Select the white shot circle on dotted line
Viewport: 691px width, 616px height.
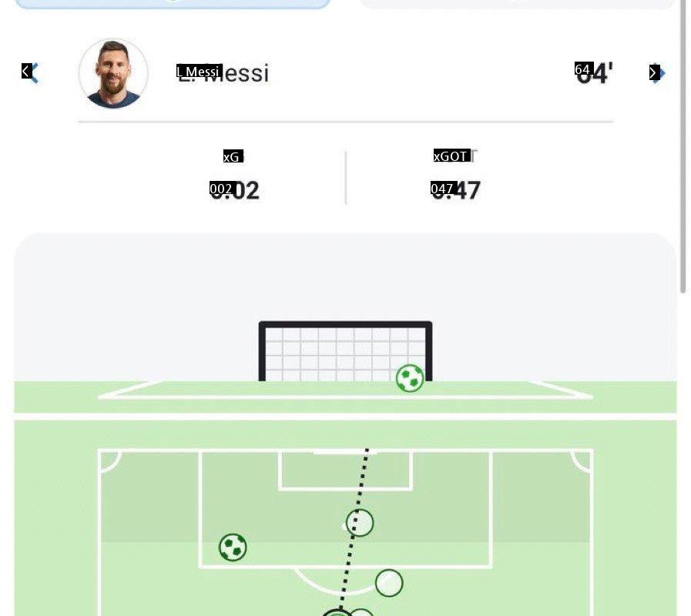click(x=359, y=523)
